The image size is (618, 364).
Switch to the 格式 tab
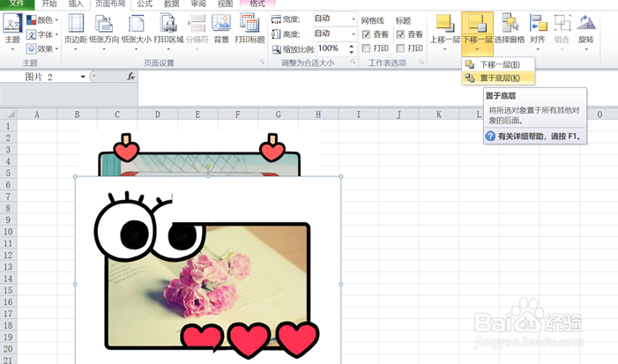click(257, 4)
